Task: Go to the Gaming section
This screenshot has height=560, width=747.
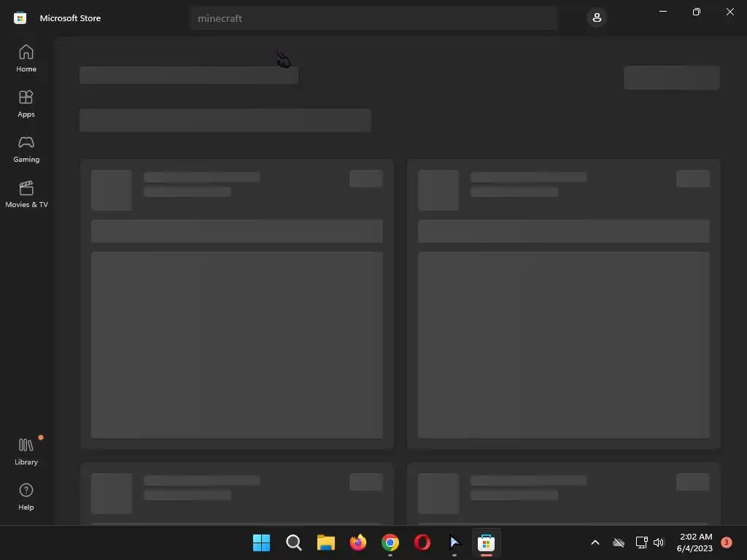Action: coord(26,149)
